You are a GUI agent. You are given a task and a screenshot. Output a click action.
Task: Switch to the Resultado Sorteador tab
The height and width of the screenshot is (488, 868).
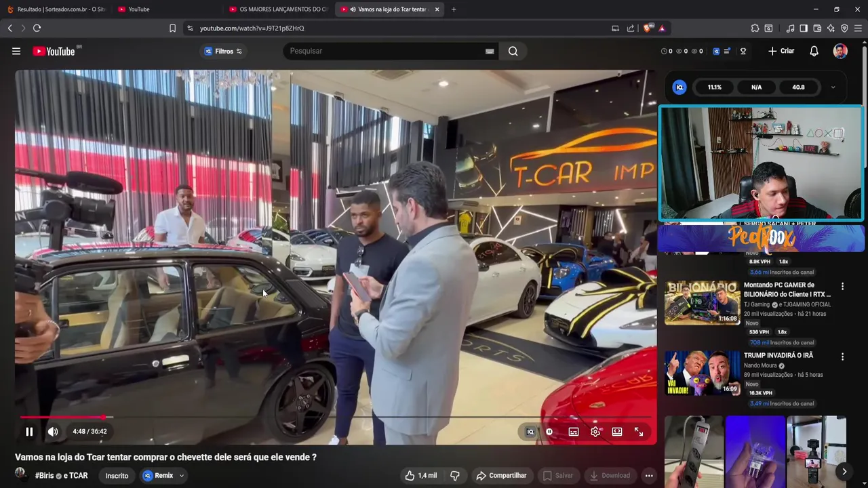(56, 9)
